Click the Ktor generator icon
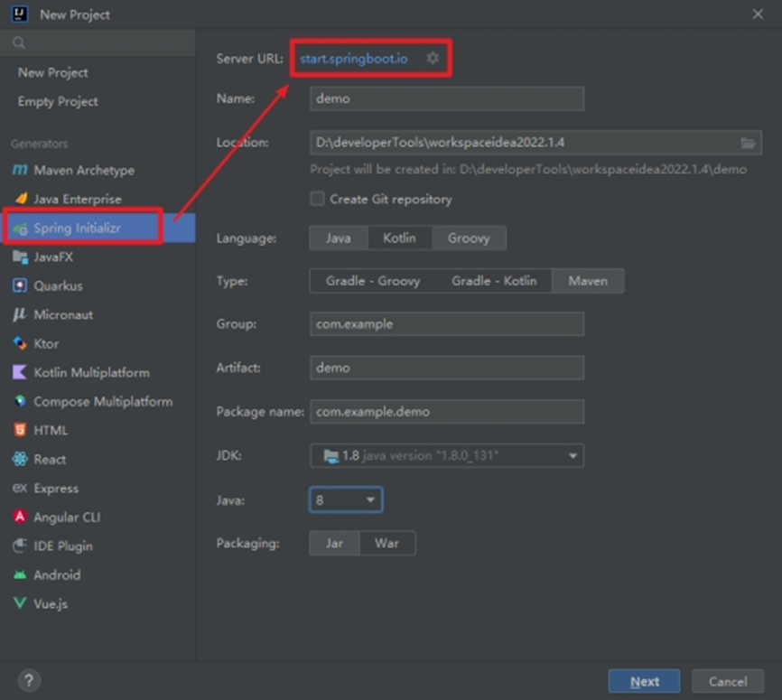The width and height of the screenshot is (782, 700). (20, 343)
